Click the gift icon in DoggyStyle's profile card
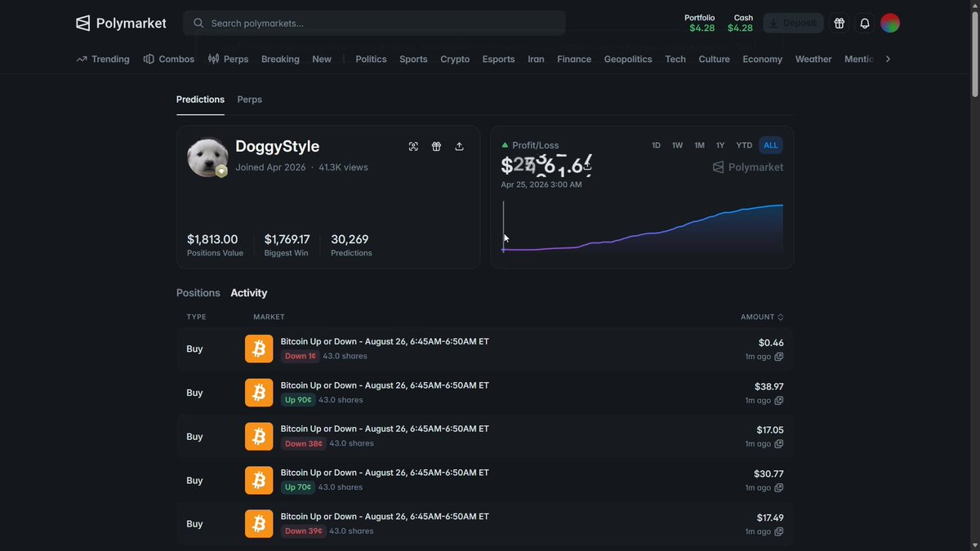Screen dimensions: 980x551 point(436,146)
